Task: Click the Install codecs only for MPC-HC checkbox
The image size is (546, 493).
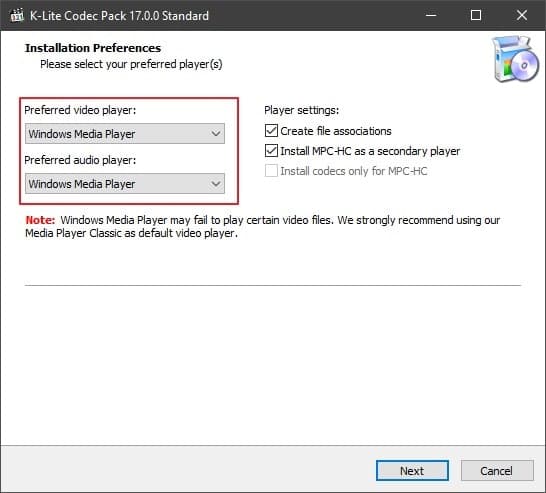Action: pyautogui.click(x=271, y=171)
